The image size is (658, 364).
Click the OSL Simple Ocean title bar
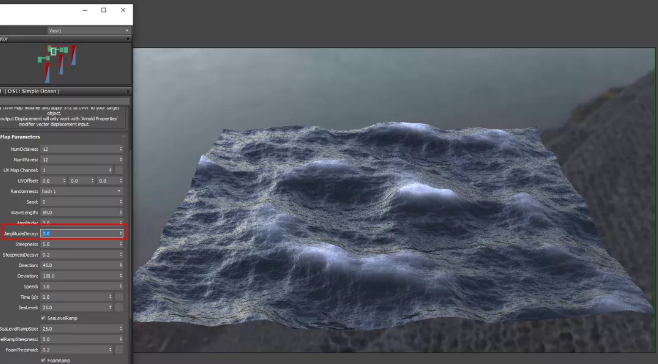tap(65, 91)
